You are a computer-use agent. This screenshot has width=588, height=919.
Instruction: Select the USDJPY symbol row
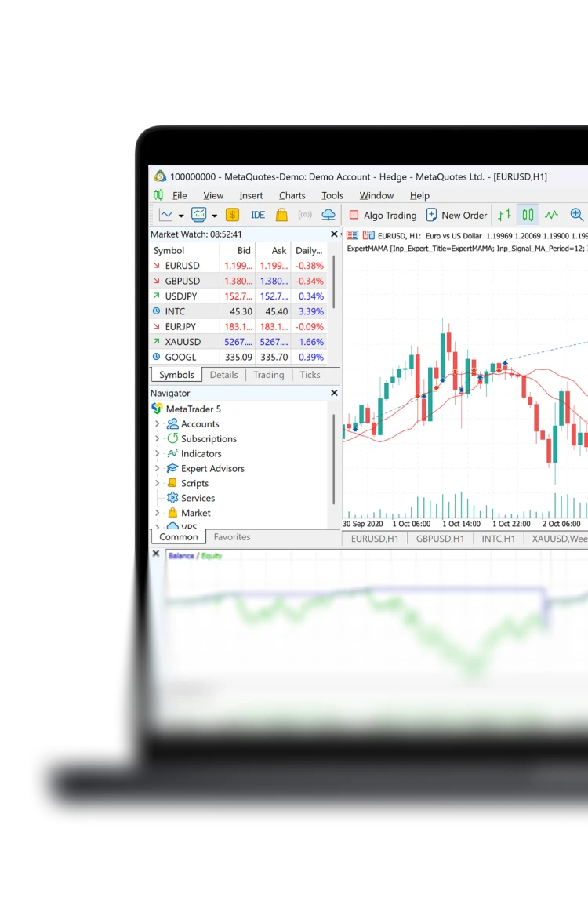coord(238,296)
